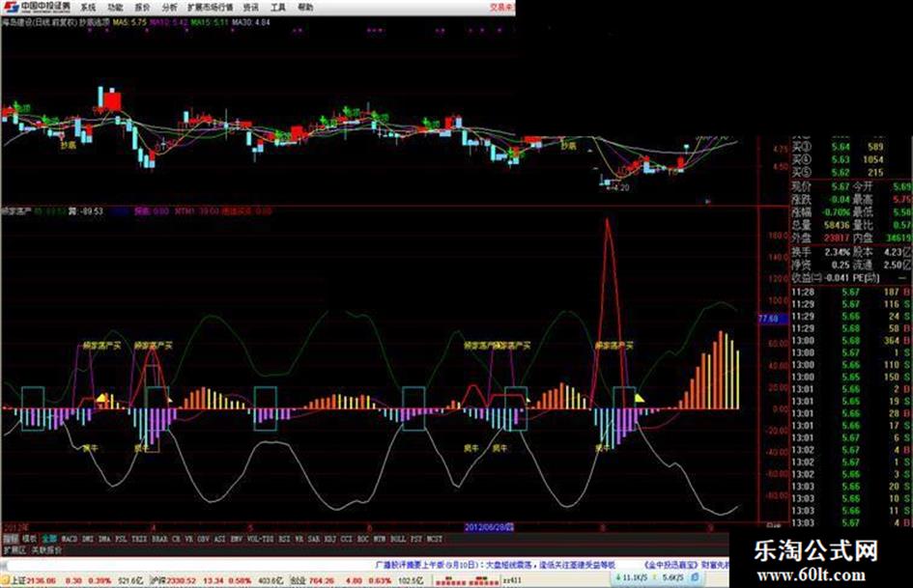The height and width of the screenshot is (588, 913).
Task: Switch to the VOL-TDX indicator
Action: [260, 539]
